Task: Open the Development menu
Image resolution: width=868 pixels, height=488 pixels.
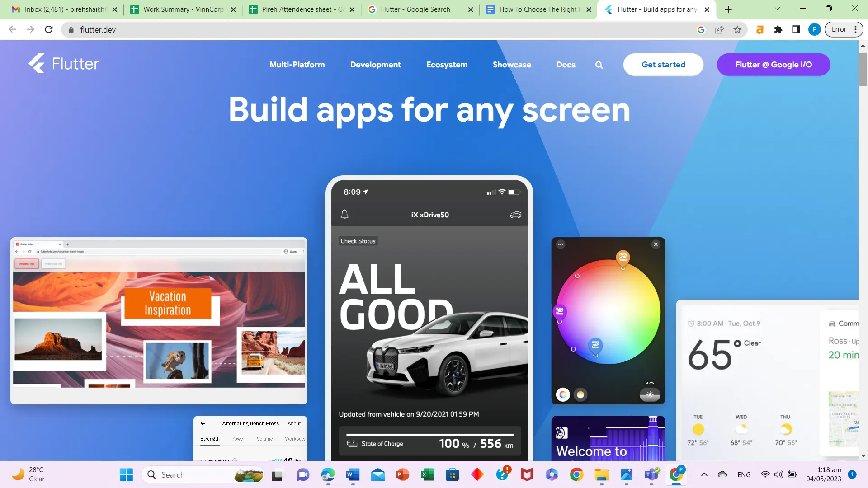Action: point(375,65)
